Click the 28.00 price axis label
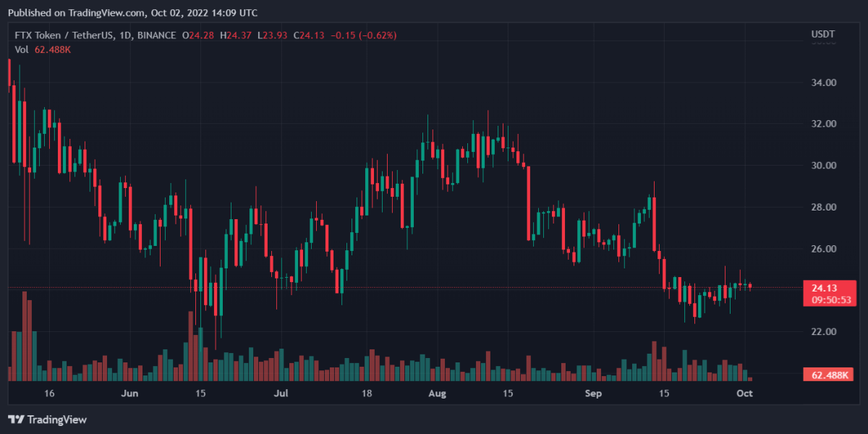 (823, 207)
